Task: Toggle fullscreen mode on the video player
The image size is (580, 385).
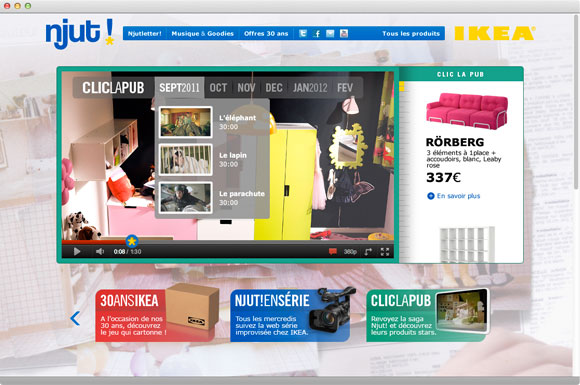Action: pyautogui.click(x=385, y=251)
